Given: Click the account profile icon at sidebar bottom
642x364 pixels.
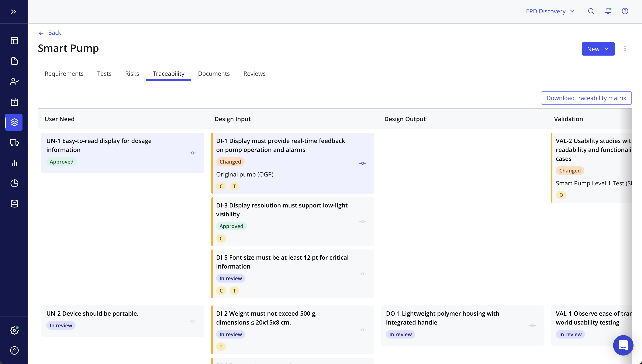Looking at the screenshot, I should tap(14, 350).
